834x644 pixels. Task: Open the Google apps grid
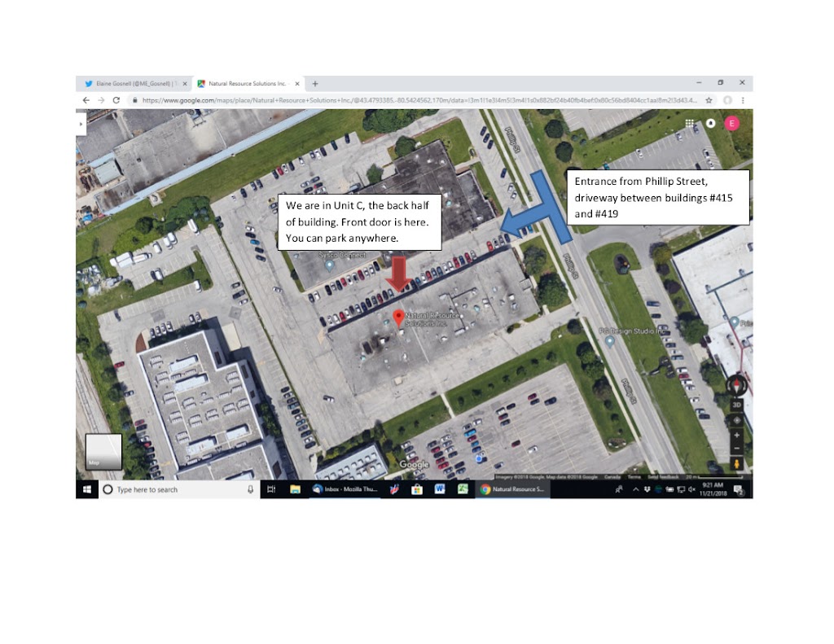pyautogui.click(x=689, y=124)
